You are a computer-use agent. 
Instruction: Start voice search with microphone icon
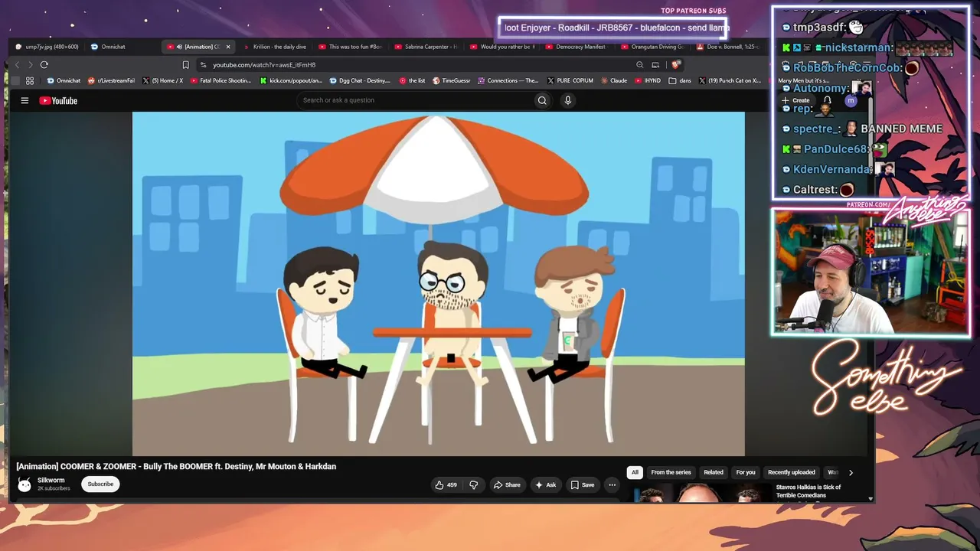pyautogui.click(x=567, y=100)
